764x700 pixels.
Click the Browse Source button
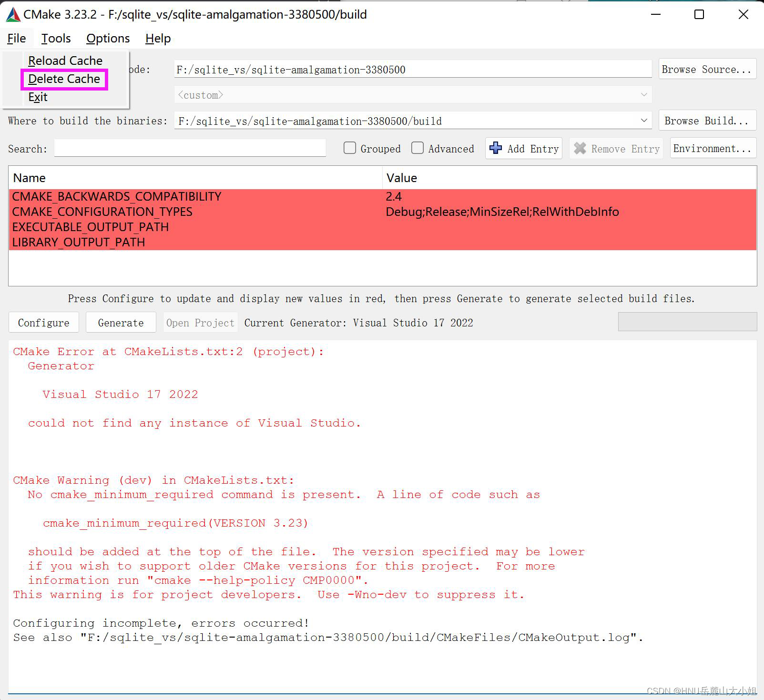707,69
